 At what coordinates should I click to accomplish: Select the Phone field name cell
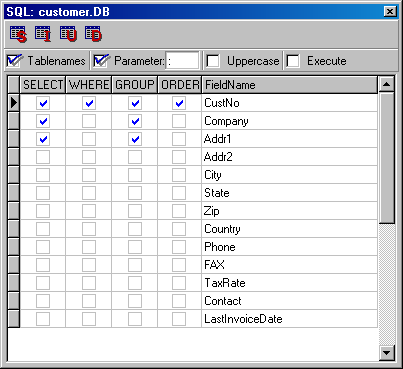[x=290, y=247]
